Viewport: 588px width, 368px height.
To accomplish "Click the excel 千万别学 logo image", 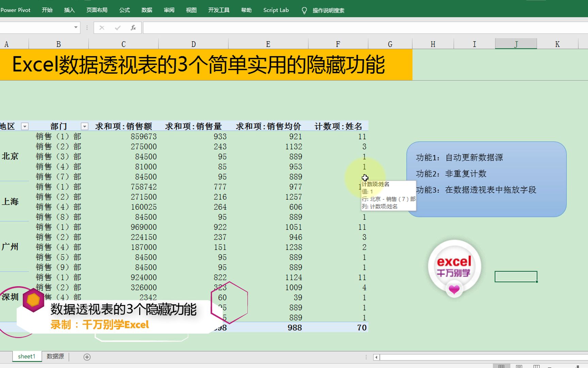I will click(x=454, y=268).
